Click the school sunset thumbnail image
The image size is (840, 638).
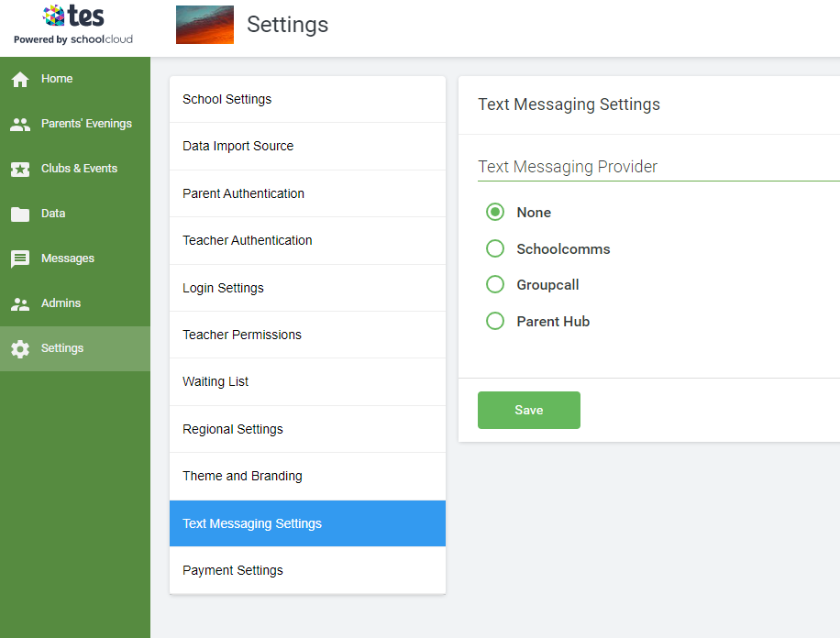tap(204, 25)
